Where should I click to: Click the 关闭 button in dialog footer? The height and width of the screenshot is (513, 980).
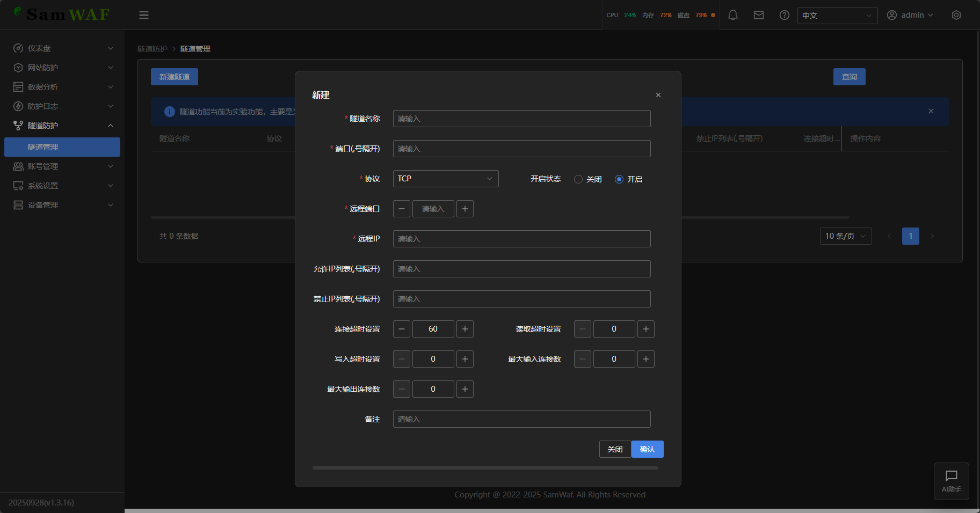click(615, 449)
